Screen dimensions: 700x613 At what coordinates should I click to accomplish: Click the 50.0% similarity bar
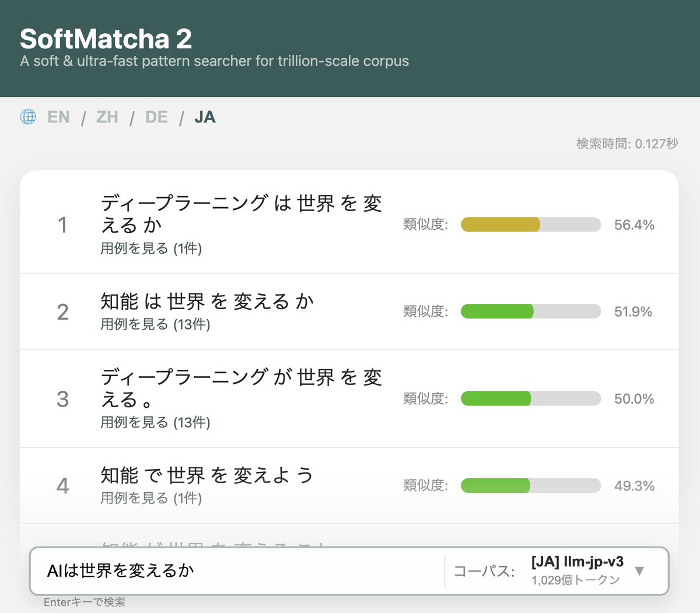tap(531, 398)
